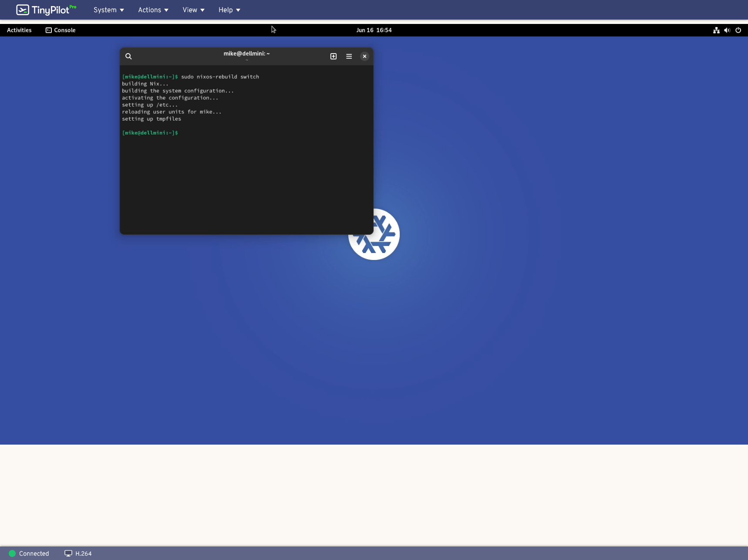The height and width of the screenshot is (560, 748).
Task: Click the empty terminal prompt line
Action: coord(150,132)
